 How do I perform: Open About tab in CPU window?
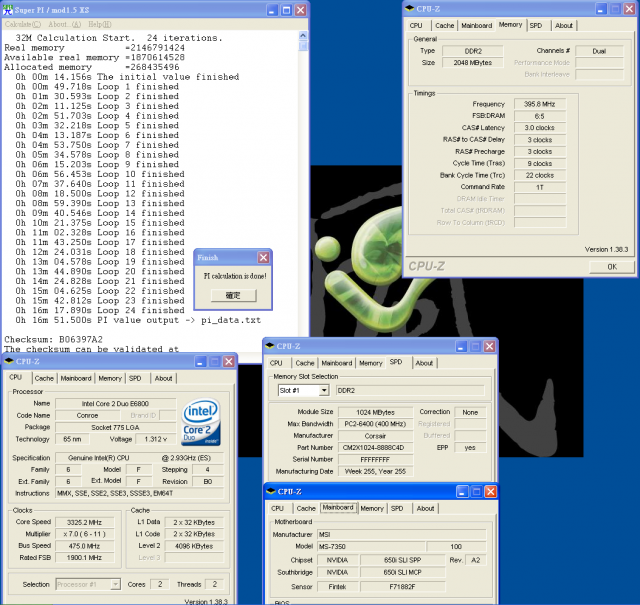tap(163, 378)
